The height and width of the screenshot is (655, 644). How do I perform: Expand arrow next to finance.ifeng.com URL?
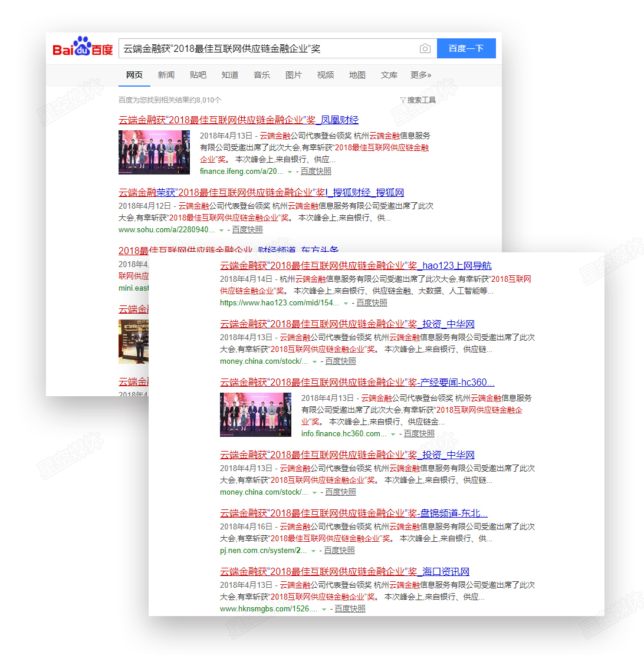coord(290,172)
